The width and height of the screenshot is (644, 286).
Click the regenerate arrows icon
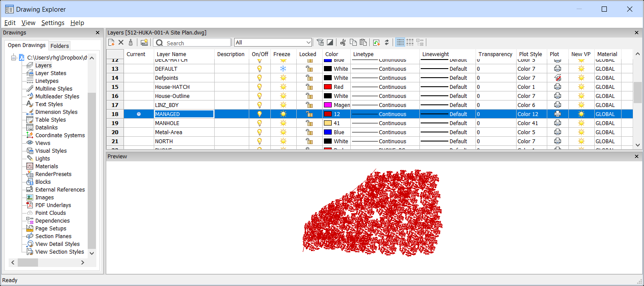coord(387,42)
